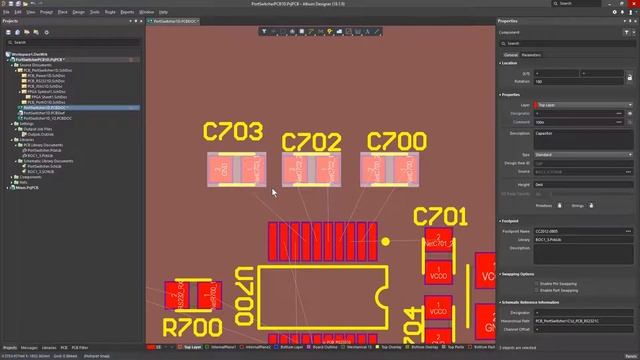
Task: Click the save icon in title bar
Action: 11,4
